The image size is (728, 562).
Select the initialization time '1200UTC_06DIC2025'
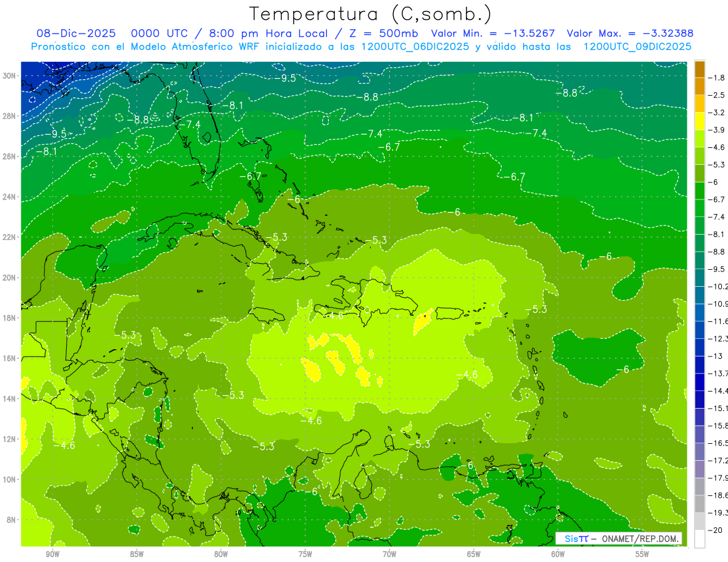415,47
